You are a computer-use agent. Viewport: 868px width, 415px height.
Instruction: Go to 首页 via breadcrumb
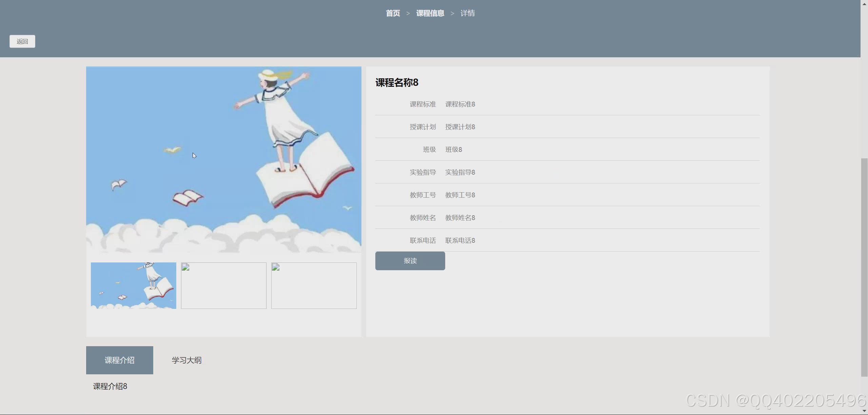pyautogui.click(x=393, y=13)
